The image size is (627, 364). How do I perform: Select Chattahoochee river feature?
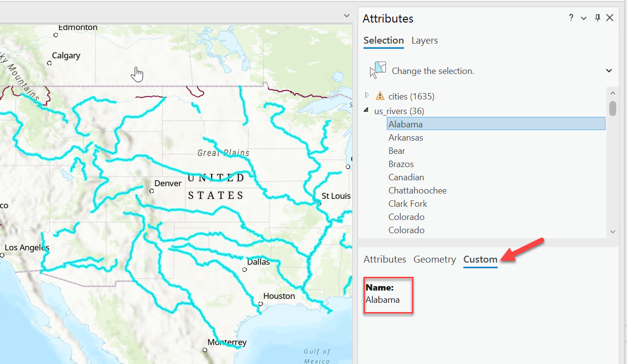pyautogui.click(x=417, y=191)
